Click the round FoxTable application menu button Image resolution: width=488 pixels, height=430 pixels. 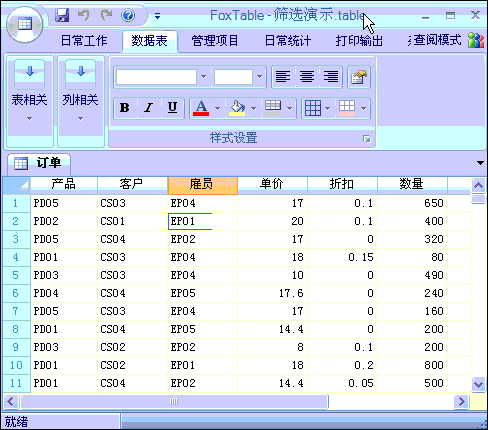coord(25,25)
